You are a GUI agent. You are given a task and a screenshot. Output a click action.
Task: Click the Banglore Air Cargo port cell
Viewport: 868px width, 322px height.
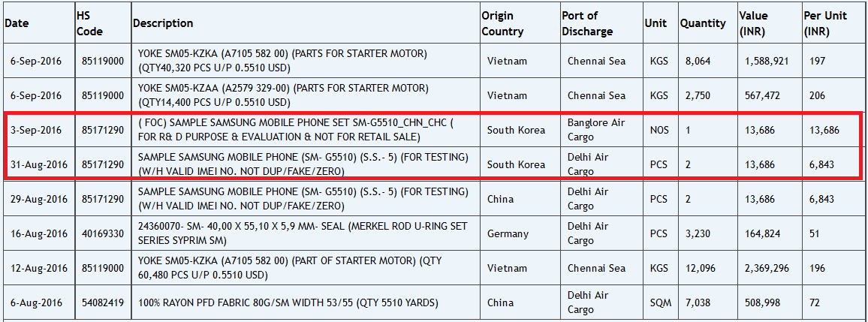pyautogui.click(x=595, y=130)
